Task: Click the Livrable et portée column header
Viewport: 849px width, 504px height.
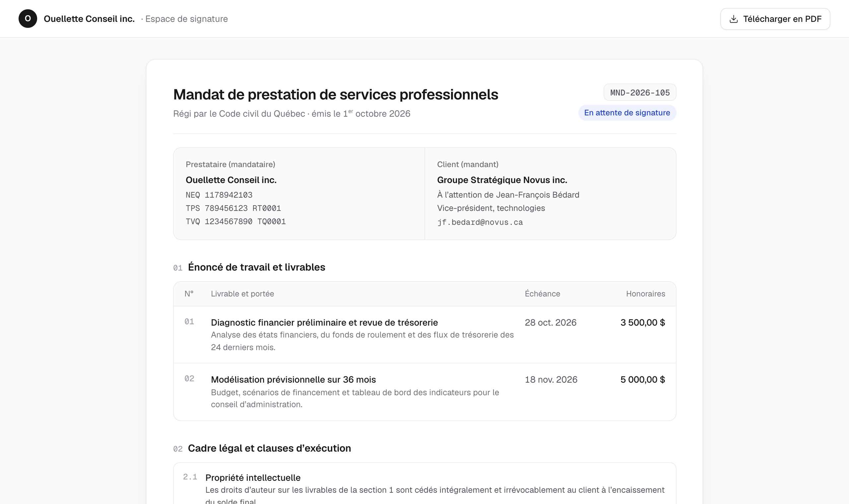Action: [x=242, y=294]
